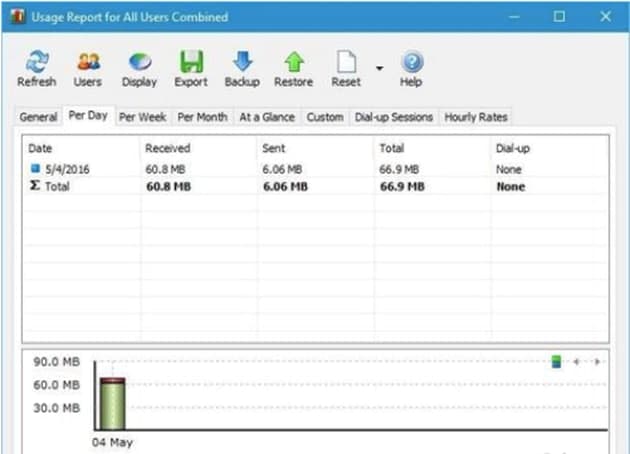Open the Display options icon
Viewport: 630px width, 454px height.
point(140,62)
